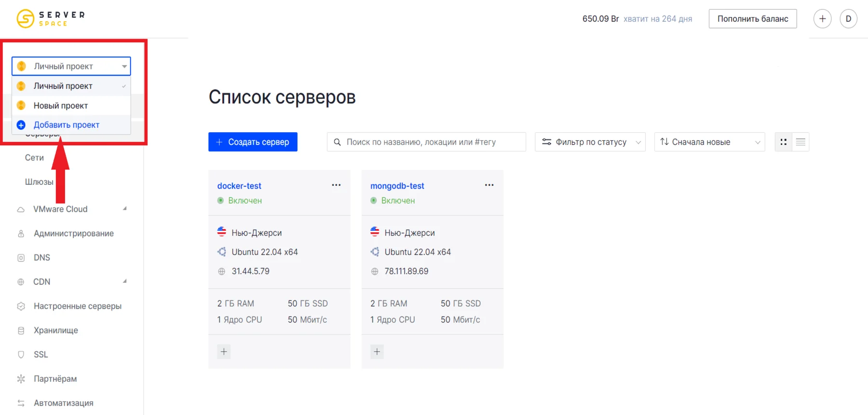Open the mongodb-test server link
Viewport: 868px width, 415px height.
pos(397,186)
